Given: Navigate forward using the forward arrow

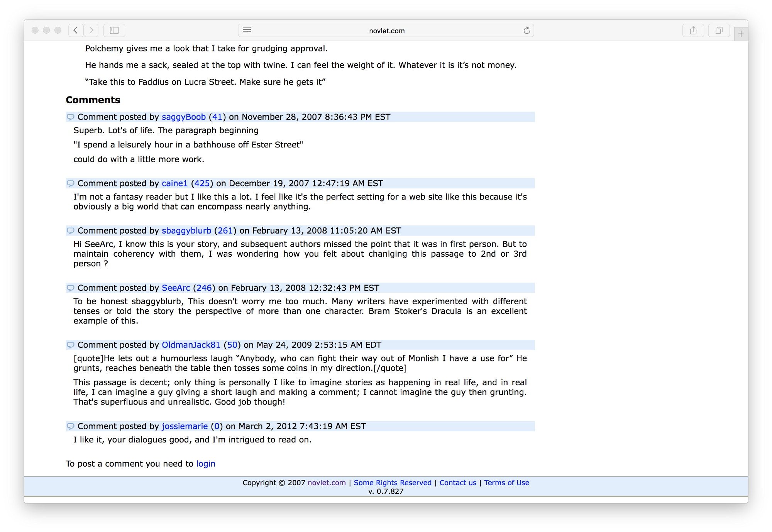Looking at the screenshot, I should [91, 30].
